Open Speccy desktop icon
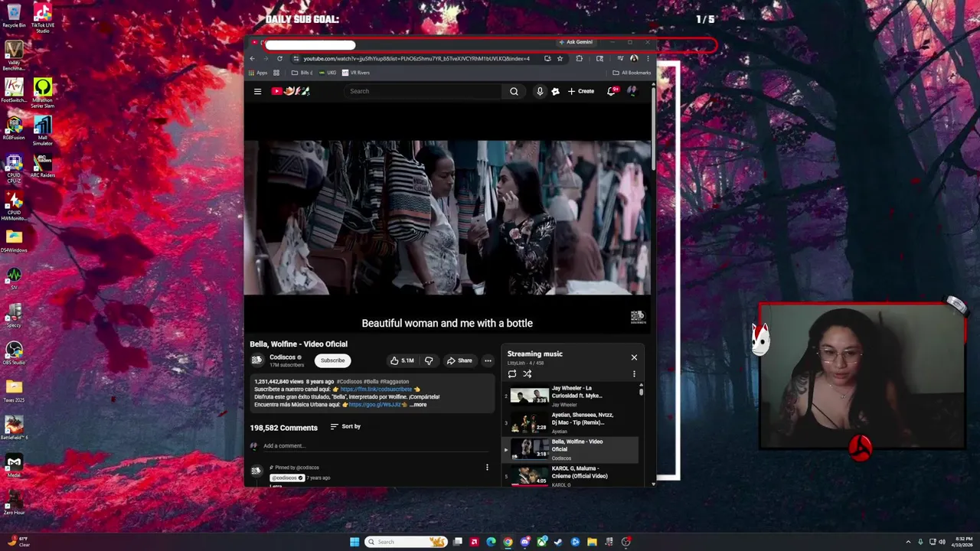Image resolution: width=980 pixels, height=551 pixels. tap(14, 315)
